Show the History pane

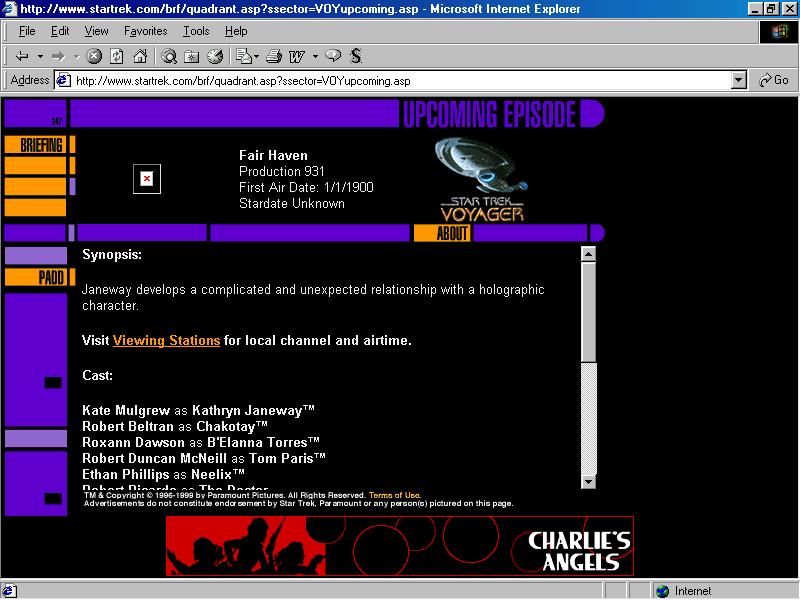coord(215,56)
